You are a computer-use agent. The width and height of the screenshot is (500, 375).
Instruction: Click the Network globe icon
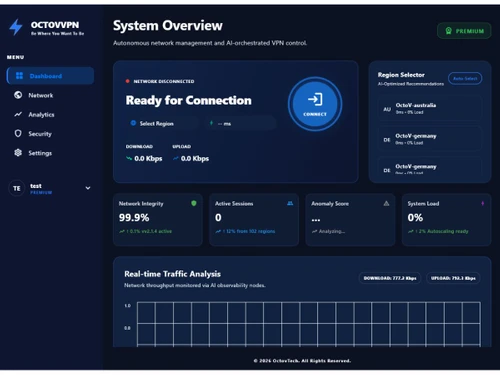[18, 95]
